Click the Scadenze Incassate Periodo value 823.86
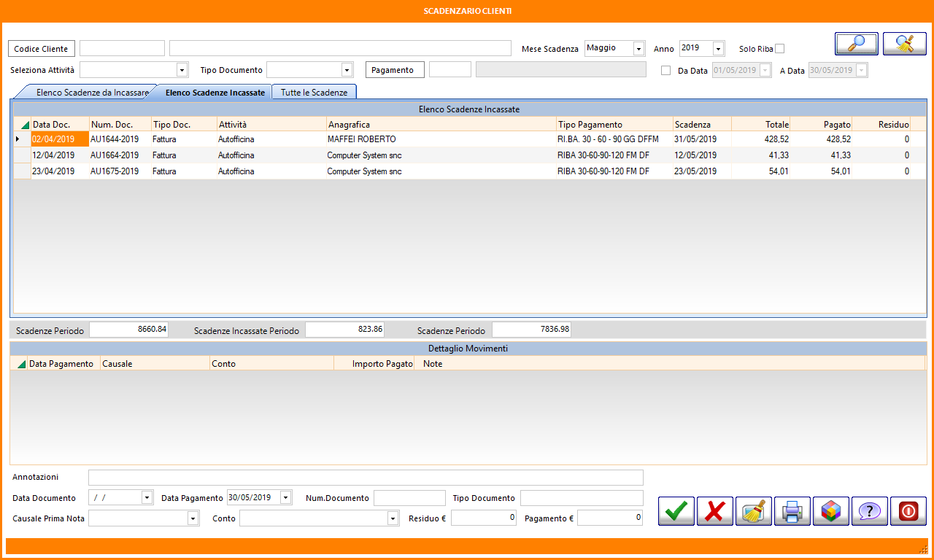The image size is (934, 560). (344, 330)
